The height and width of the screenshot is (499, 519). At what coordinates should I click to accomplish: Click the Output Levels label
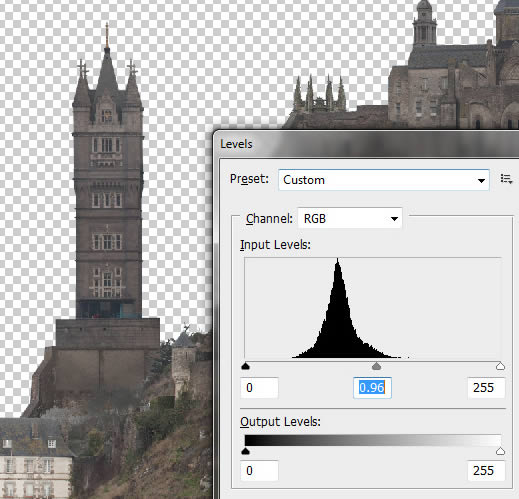point(280,422)
